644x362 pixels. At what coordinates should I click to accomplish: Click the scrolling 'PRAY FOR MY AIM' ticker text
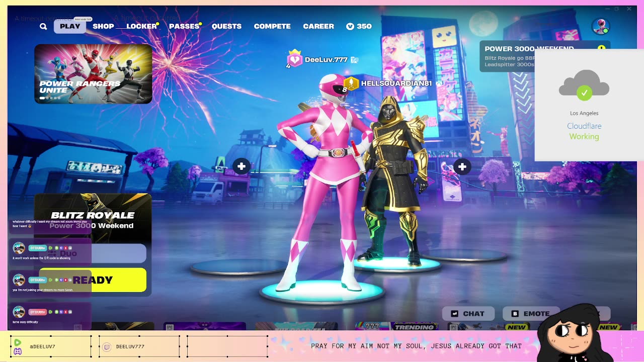(416, 346)
